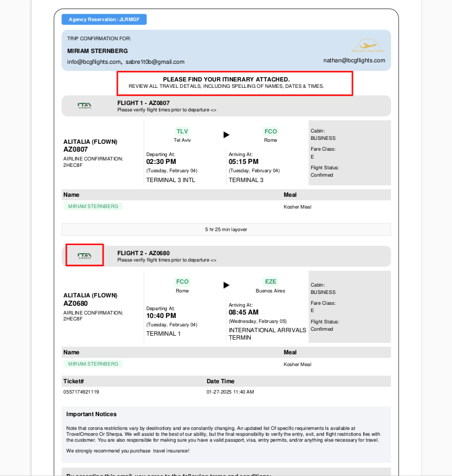The image size is (452, 476).
Task: Click ticket number 0557174921119
Action: point(81,392)
